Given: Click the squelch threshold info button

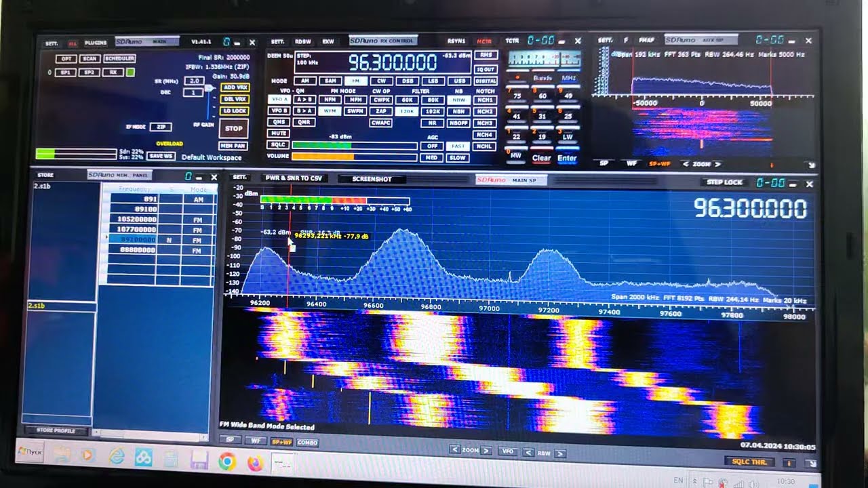Looking at the screenshot, I should 789,462.
